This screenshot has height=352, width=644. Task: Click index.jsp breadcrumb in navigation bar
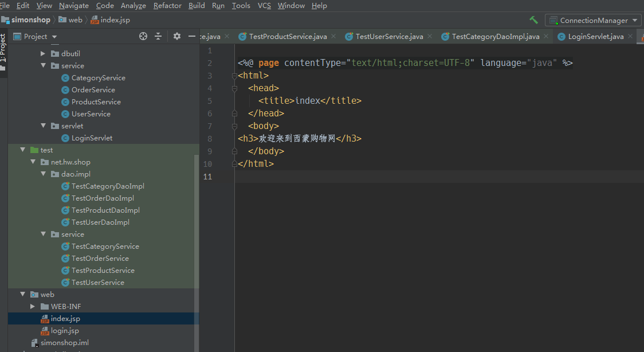tap(111, 19)
